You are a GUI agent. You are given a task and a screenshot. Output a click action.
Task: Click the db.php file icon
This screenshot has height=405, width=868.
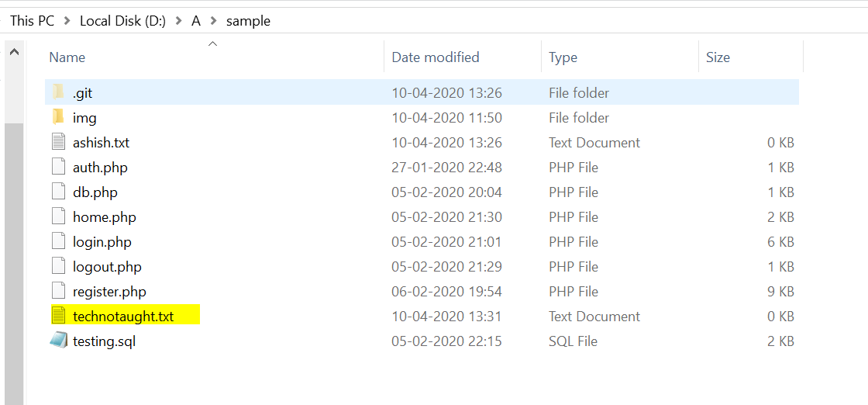coord(59,192)
